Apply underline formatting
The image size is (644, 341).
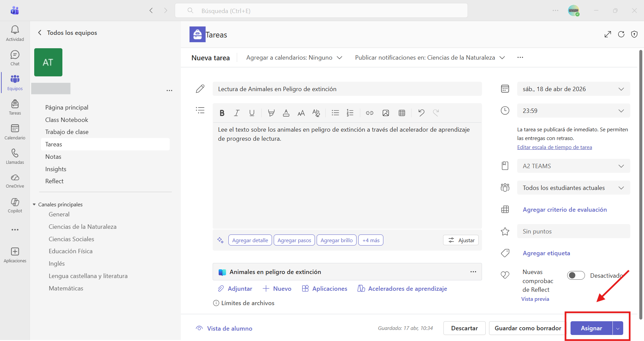coord(252,113)
